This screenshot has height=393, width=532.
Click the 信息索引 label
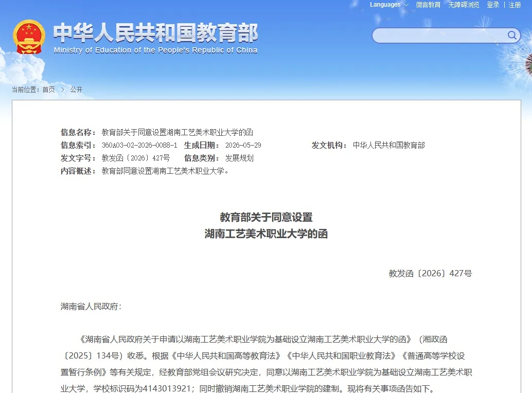tap(78, 145)
